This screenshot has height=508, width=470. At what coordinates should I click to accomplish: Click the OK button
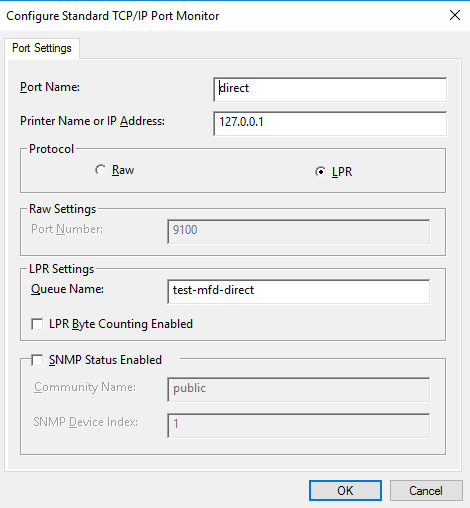tap(345, 491)
